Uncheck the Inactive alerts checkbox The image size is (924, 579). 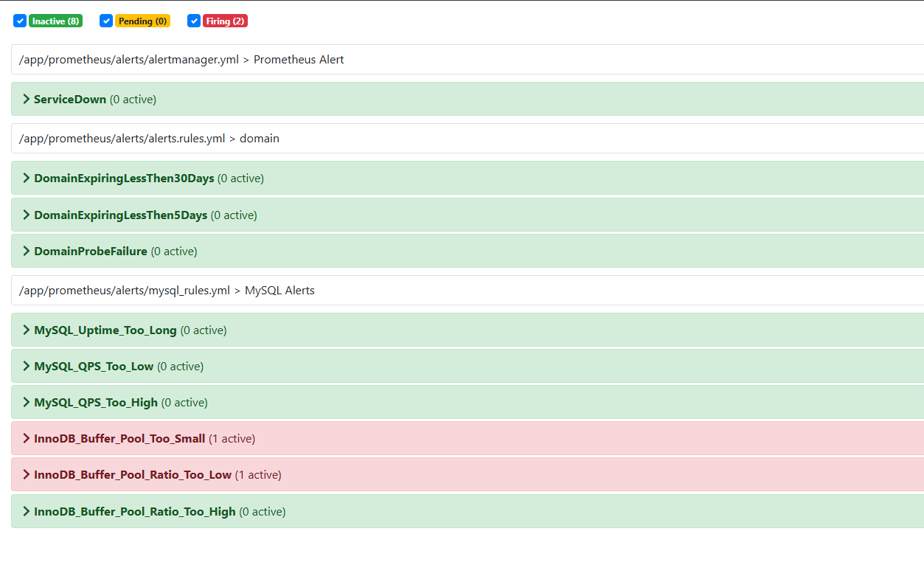point(20,21)
